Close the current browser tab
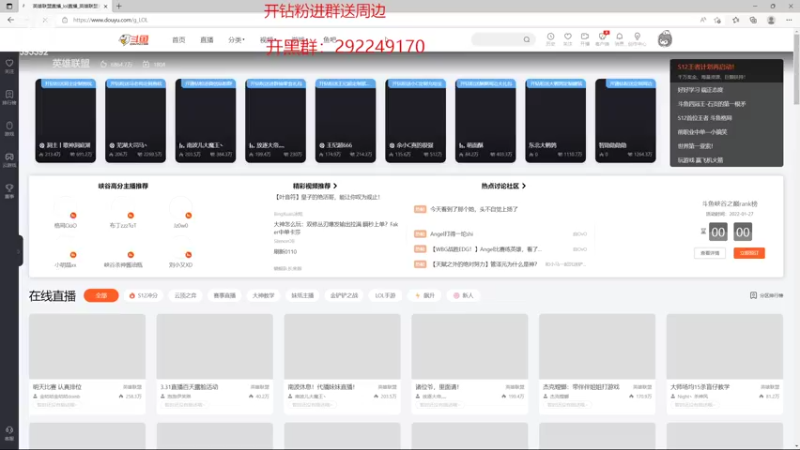Screen dimensions: 800x450 point(106,6)
